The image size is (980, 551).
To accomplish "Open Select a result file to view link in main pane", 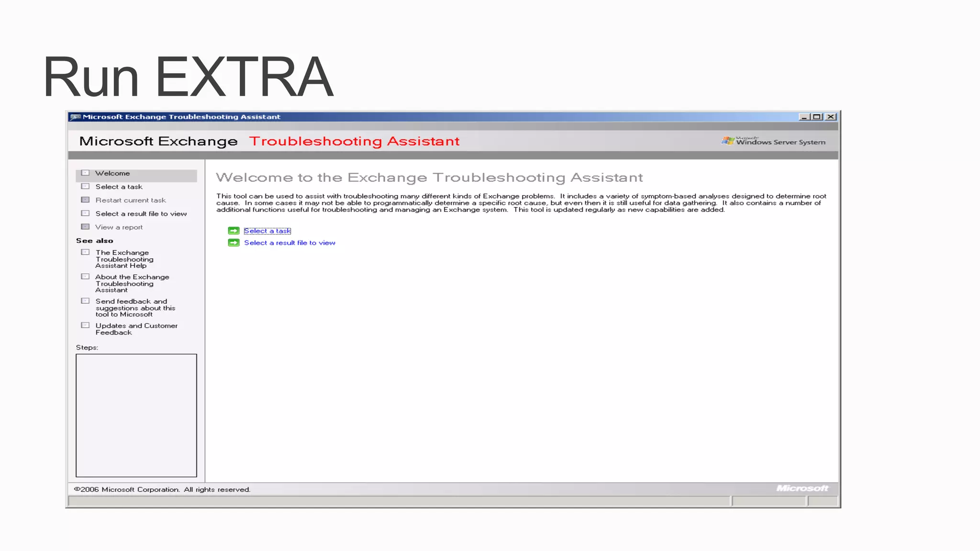I will (290, 242).
